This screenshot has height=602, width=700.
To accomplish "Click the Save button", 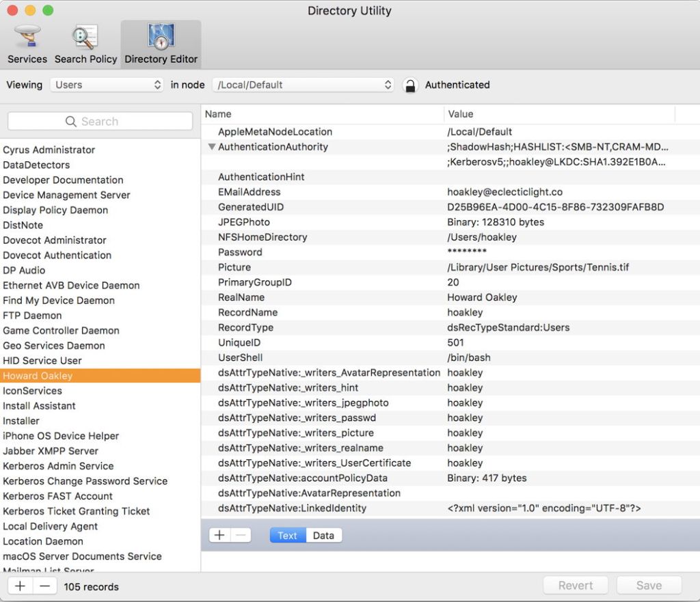I will [x=649, y=586].
